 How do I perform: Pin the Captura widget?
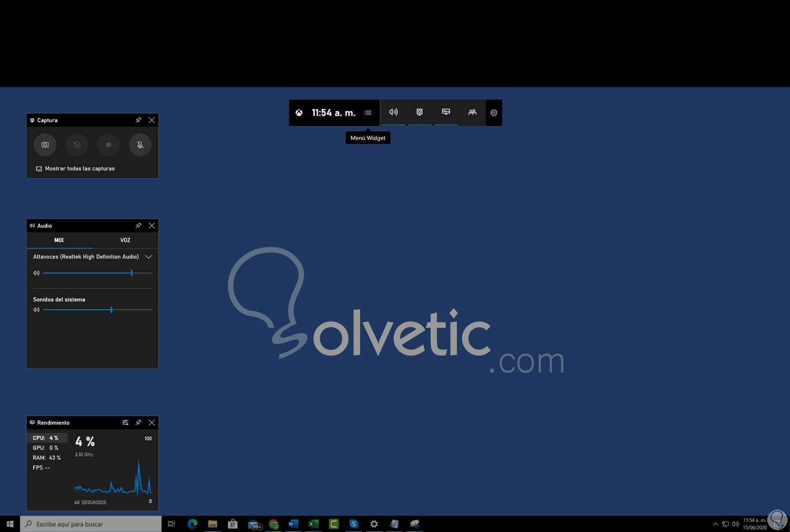pos(139,120)
